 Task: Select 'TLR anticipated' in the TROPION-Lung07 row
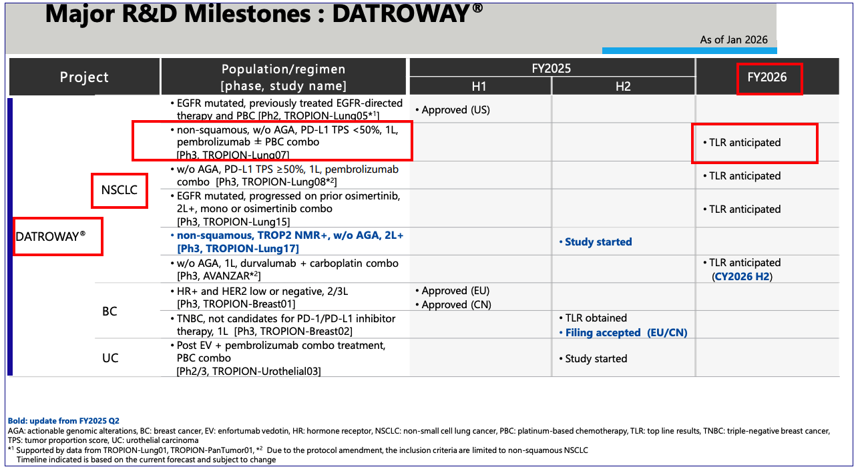pyautogui.click(x=744, y=143)
